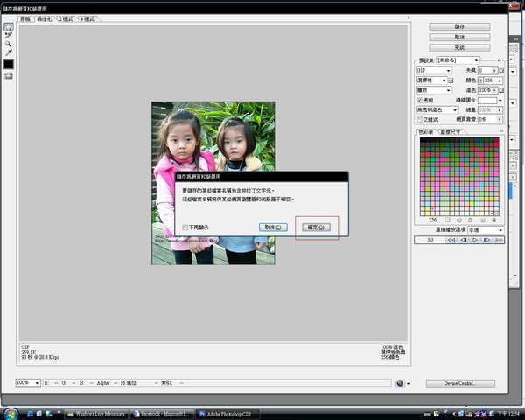Check the 不再顯示 checkbox

(x=185, y=227)
